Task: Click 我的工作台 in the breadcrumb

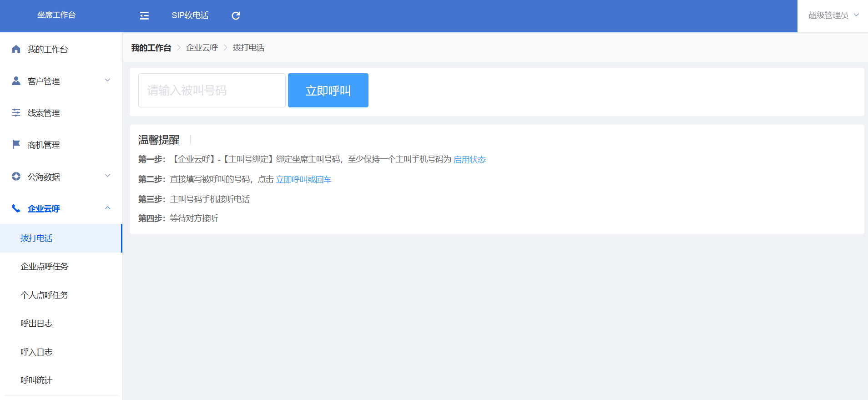Action: click(x=151, y=48)
